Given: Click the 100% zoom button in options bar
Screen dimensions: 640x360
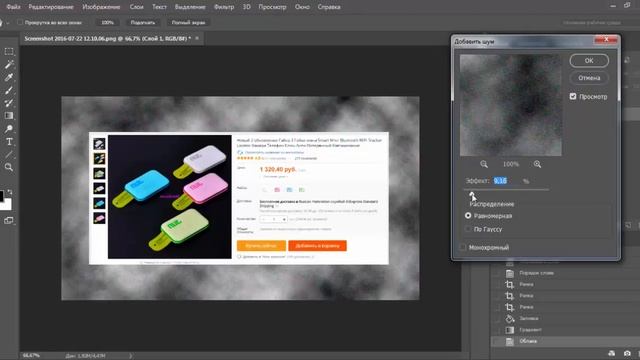Looking at the screenshot, I should [108, 22].
